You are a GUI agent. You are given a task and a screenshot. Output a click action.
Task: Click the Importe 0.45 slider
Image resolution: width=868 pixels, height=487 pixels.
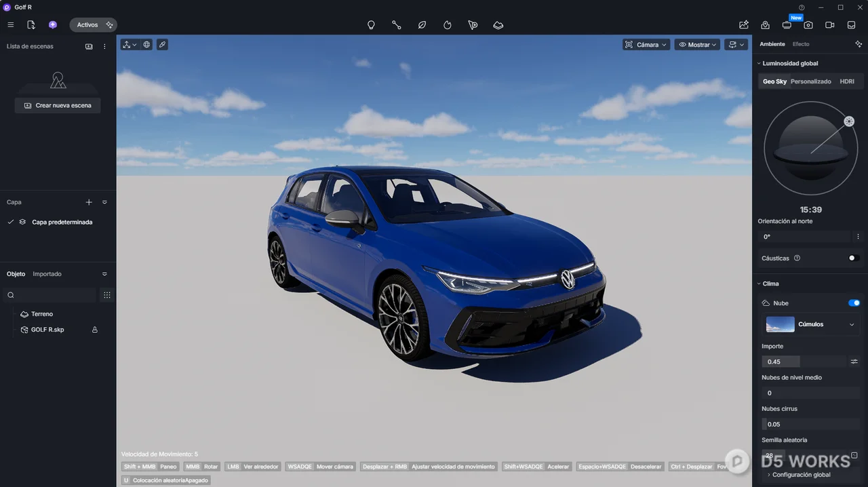click(x=804, y=362)
